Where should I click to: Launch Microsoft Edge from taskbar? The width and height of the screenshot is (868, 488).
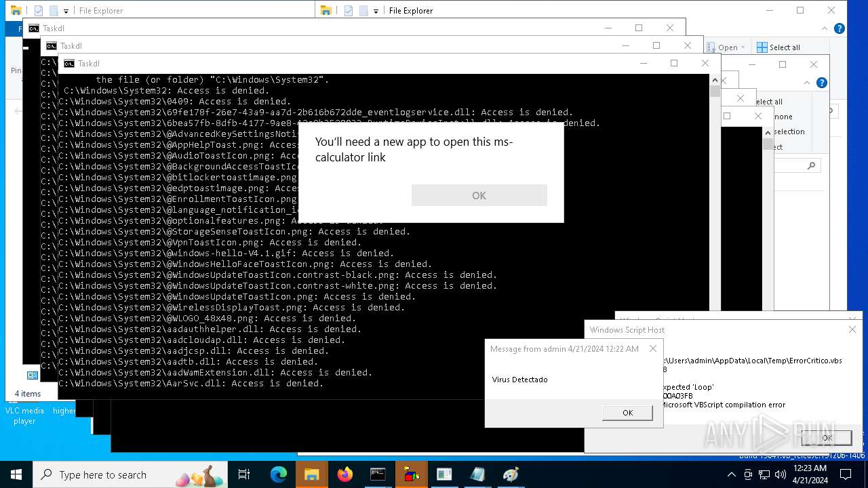click(279, 474)
